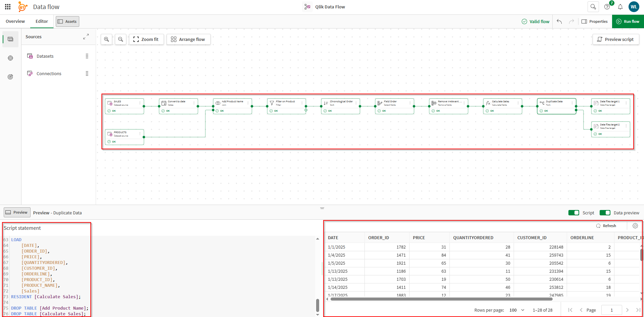Refresh the data preview table

(x=607, y=226)
